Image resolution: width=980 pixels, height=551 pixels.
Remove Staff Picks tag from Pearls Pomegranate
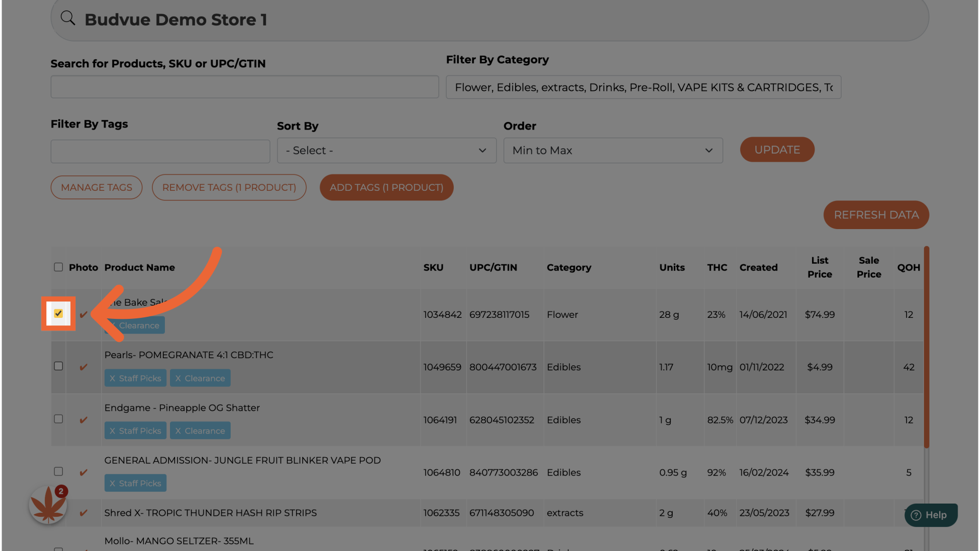tap(112, 379)
